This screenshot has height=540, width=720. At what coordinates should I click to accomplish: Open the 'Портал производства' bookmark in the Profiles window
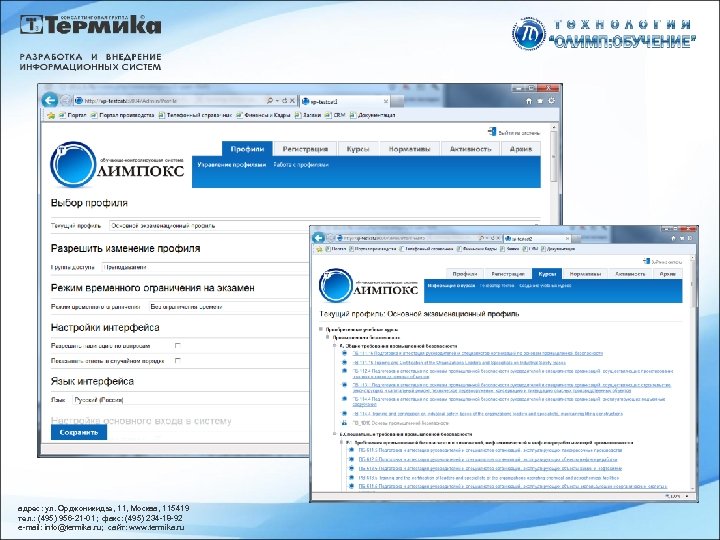pyautogui.click(x=123, y=115)
